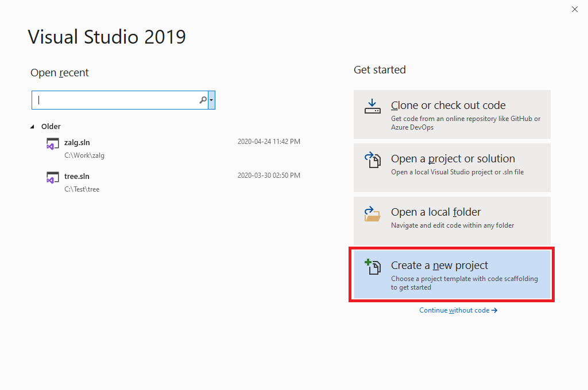The image size is (588, 390).
Task: Collapse the Older recent group
Action: click(32, 127)
